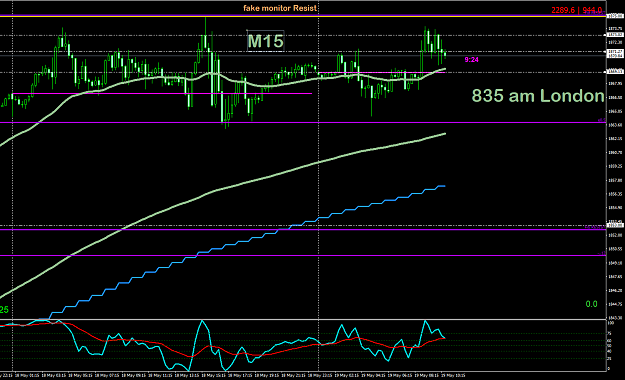Image resolution: width=625 pixels, height=380 pixels.
Task: Select the red '2289.6 | 944.0' readout
Action: coord(576,10)
